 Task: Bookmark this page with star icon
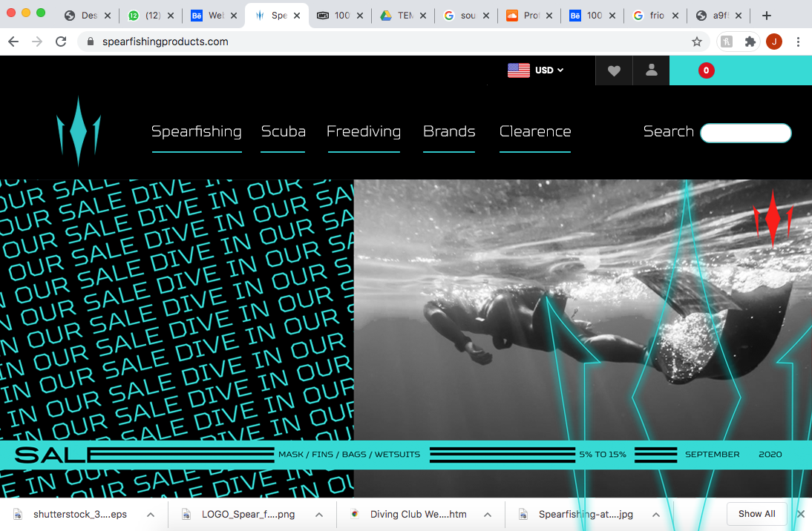(697, 42)
